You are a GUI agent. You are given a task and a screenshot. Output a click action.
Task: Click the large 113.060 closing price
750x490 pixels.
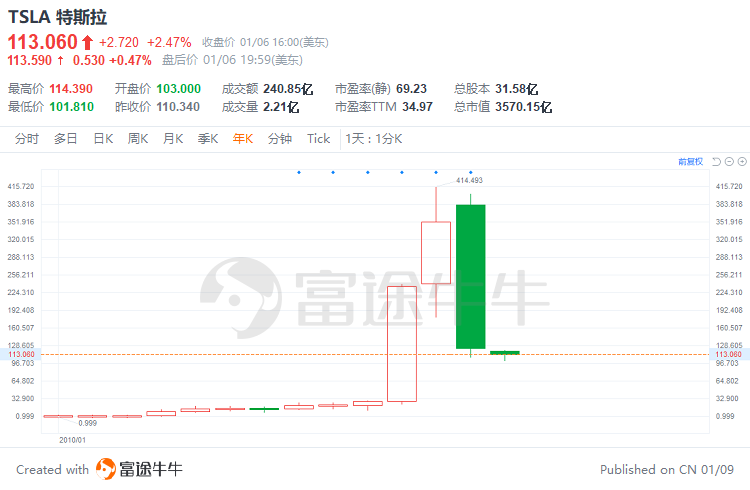tap(43, 42)
